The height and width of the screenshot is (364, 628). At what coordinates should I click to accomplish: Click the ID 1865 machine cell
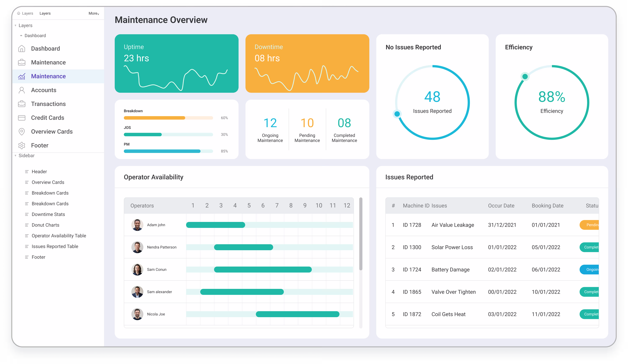pos(412,292)
